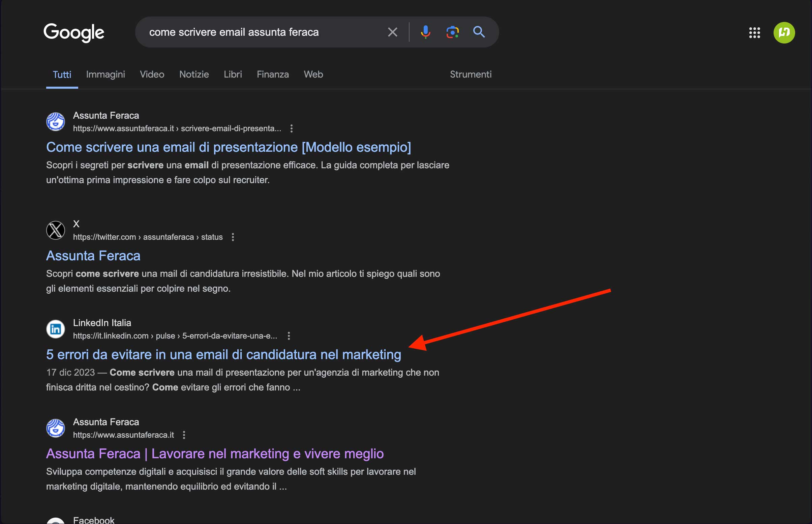Open the 'Assunta Feraca' Twitter result link
The image size is (812, 524).
(93, 256)
